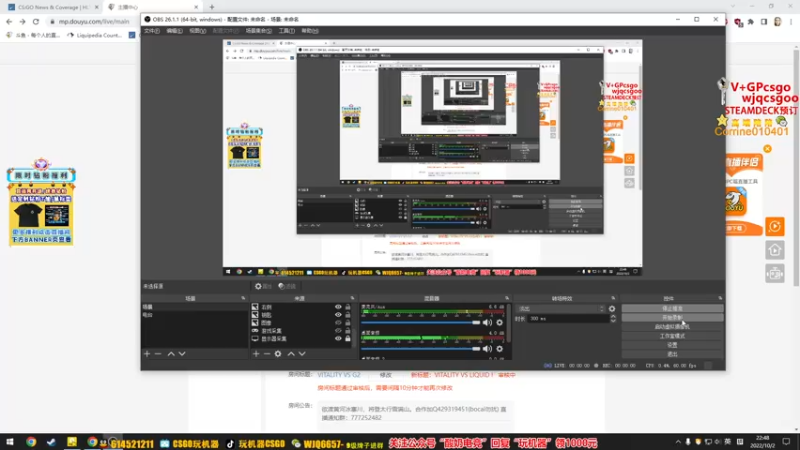
Task: Show the hidden game capture source
Action: (x=338, y=331)
